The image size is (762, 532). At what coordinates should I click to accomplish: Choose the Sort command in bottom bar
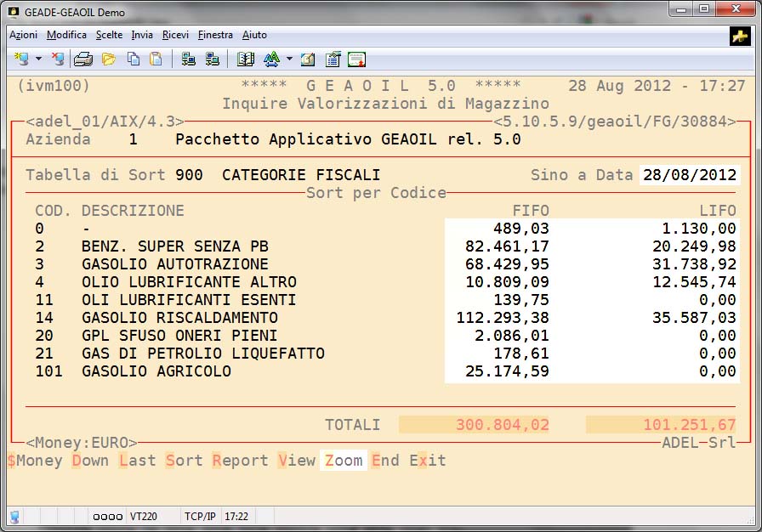[x=184, y=461]
